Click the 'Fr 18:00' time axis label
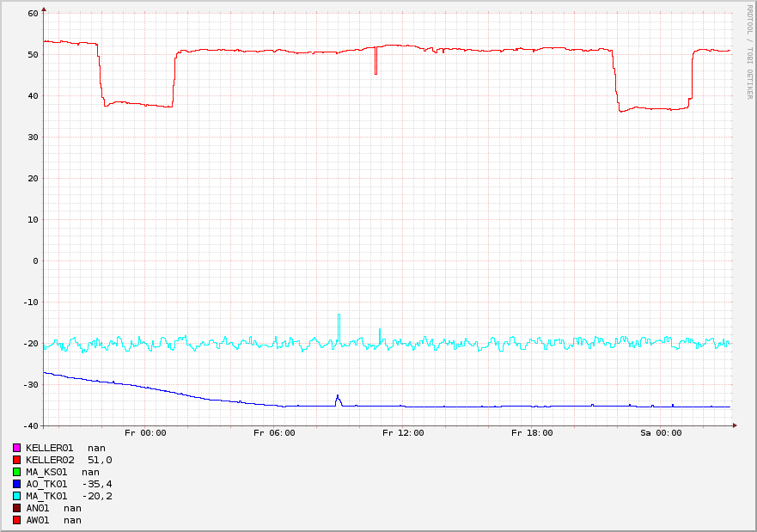 click(532, 433)
